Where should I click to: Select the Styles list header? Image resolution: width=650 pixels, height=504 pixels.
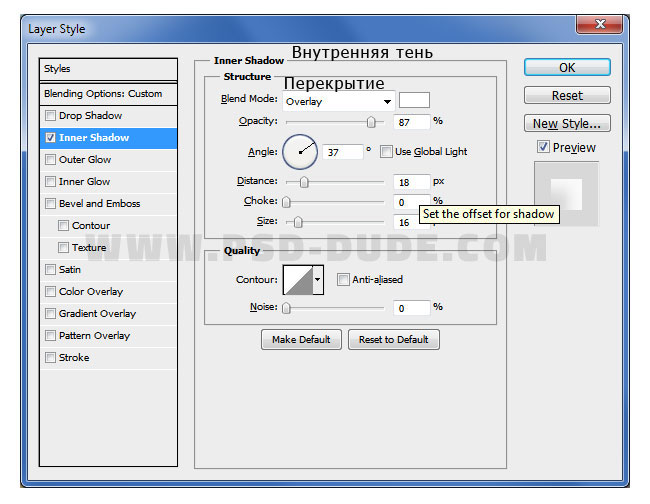click(108, 69)
